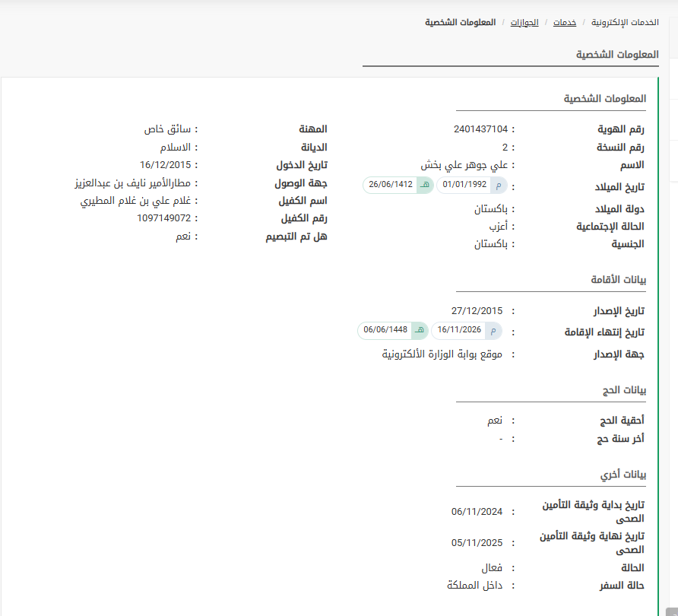Open the الخدمات الإلكترونية breadcrumb link
This screenshot has width=678, height=616.
click(625, 23)
